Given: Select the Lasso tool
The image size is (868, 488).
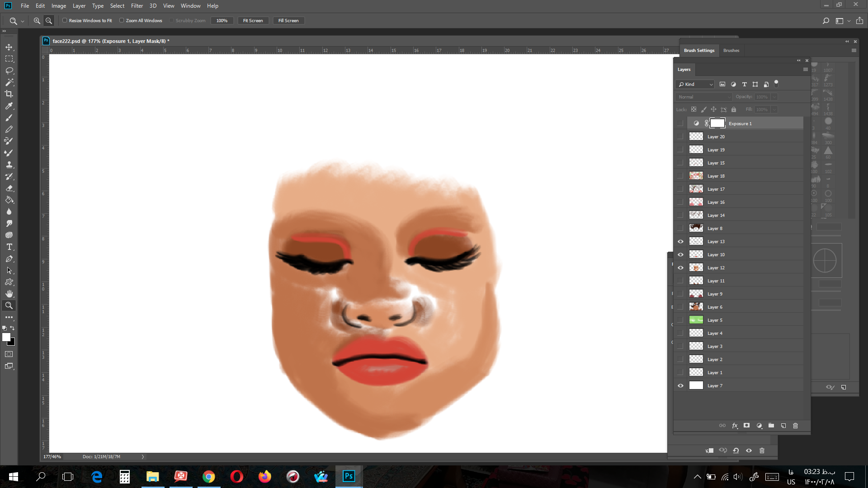Looking at the screenshot, I should pos(9,71).
